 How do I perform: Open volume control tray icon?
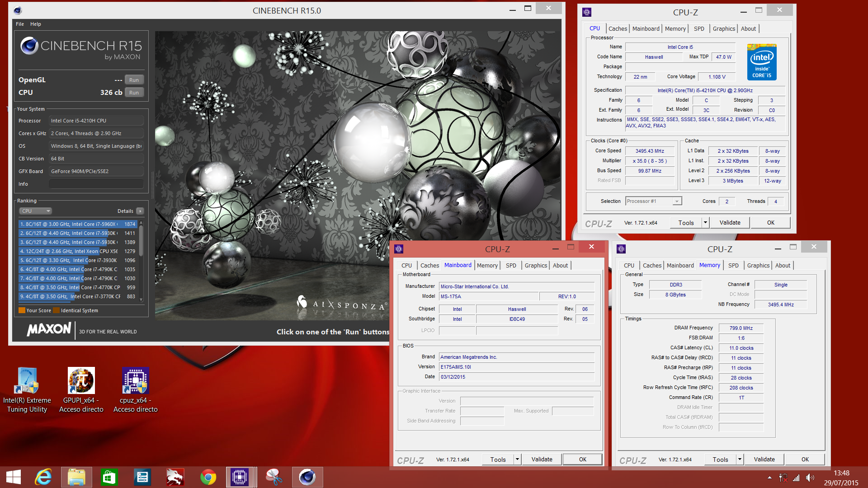coord(810,478)
